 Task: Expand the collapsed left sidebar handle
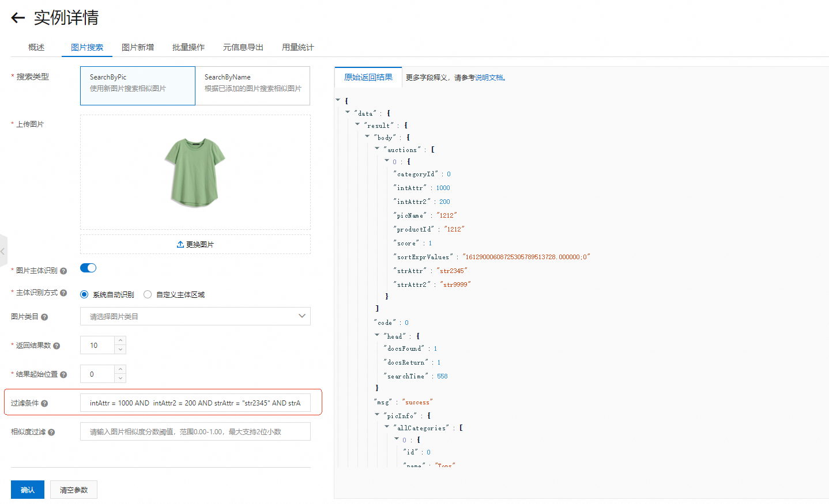3,252
